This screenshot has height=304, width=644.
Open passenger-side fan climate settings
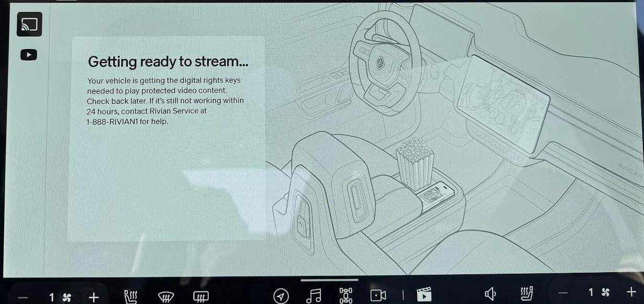coord(605,293)
